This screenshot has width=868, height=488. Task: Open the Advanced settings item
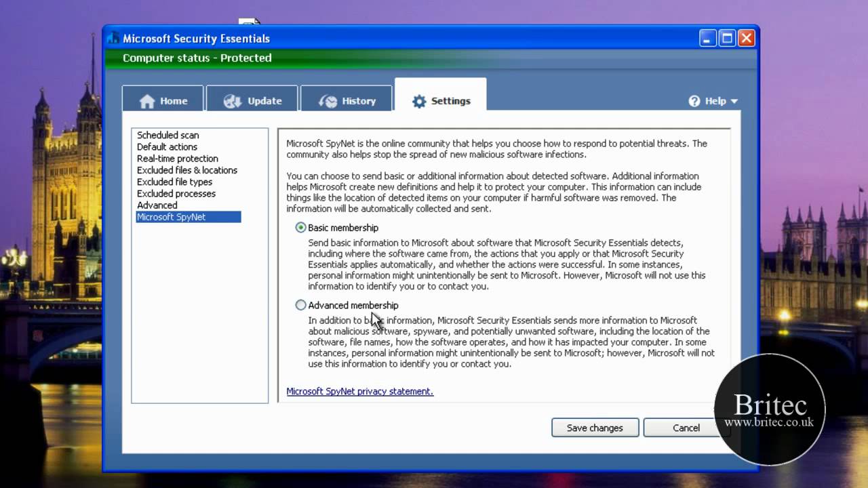click(x=157, y=205)
